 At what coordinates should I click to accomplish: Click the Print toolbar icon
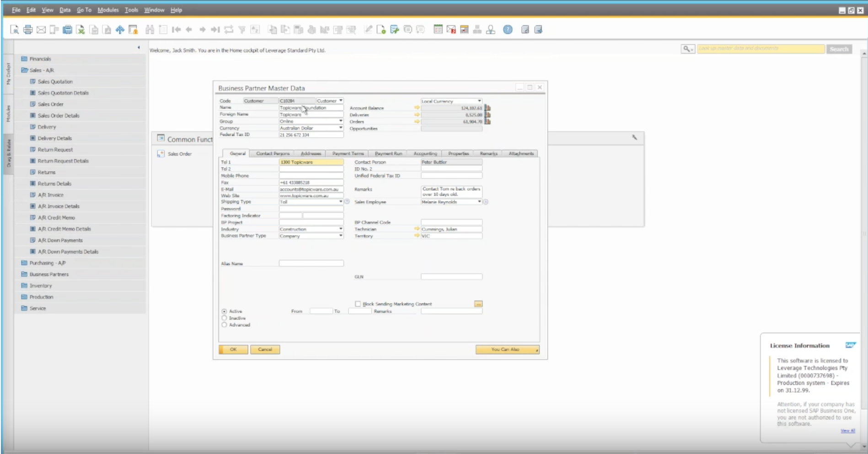[28, 30]
